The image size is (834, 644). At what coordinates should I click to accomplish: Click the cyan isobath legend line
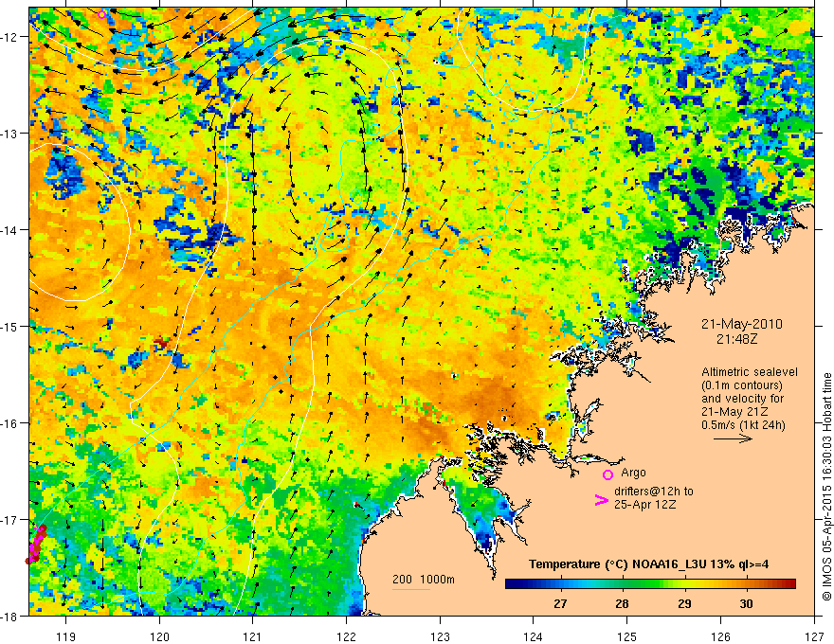[x=410, y=589]
